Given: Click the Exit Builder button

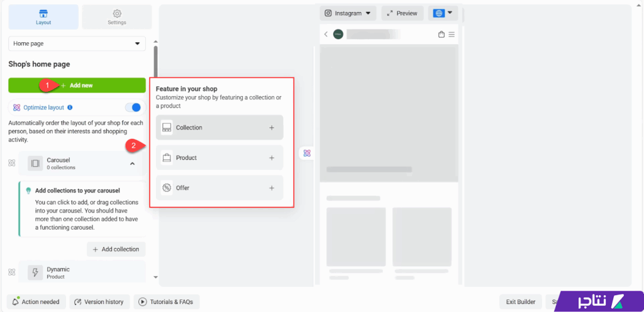Looking at the screenshot, I should tap(520, 302).
